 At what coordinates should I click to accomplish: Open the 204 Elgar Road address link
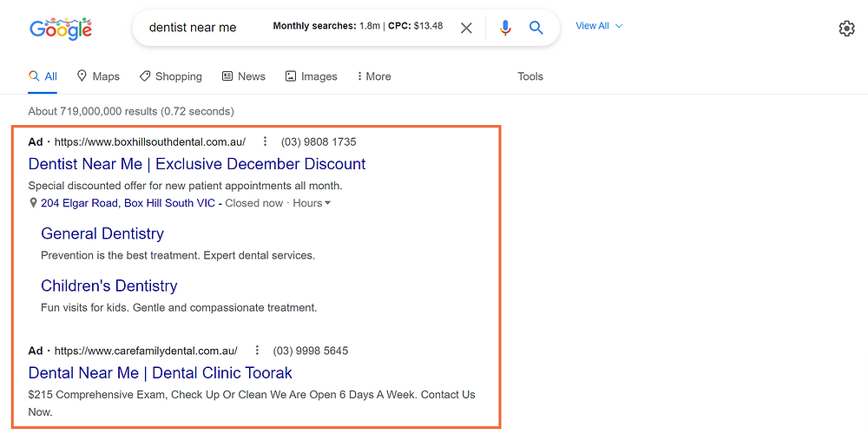[x=128, y=203]
